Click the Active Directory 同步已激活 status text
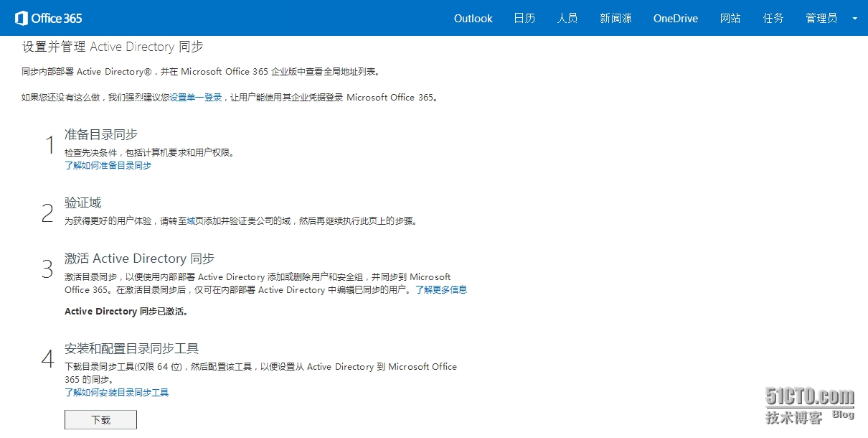This screenshot has width=868, height=438. 126,312
